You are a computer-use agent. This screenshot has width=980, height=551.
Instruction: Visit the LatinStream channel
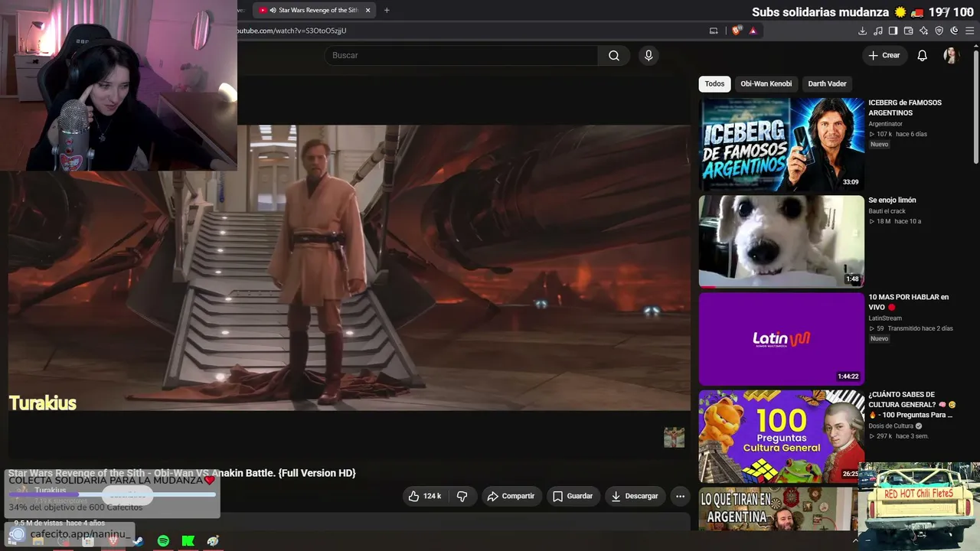click(x=885, y=318)
